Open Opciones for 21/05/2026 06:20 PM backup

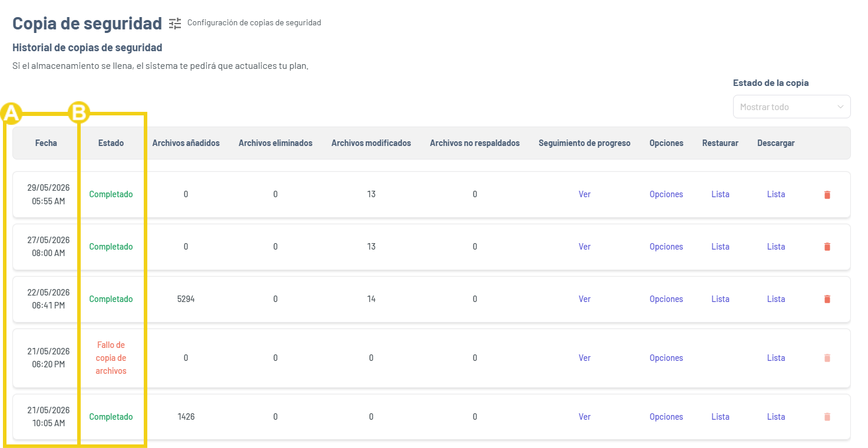pos(666,358)
